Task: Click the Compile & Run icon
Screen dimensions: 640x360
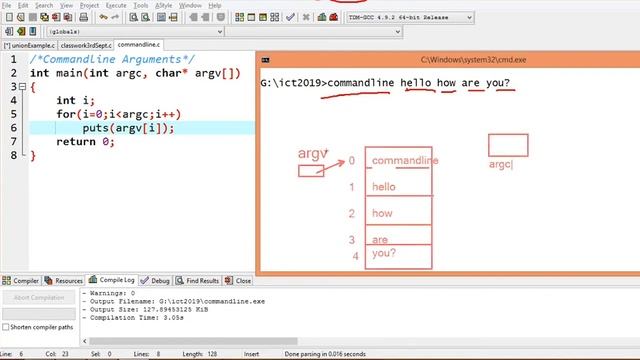Action: pyautogui.click(x=263, y=17)
